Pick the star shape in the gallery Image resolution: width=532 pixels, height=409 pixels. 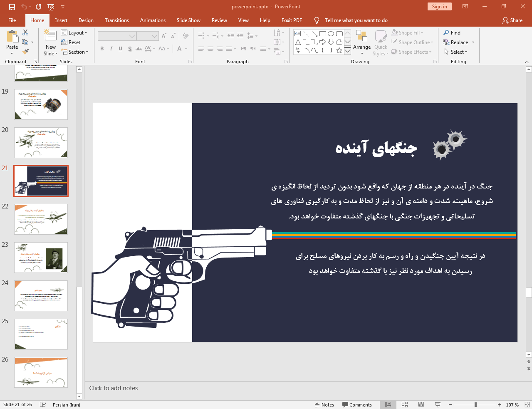coord(339,50)
